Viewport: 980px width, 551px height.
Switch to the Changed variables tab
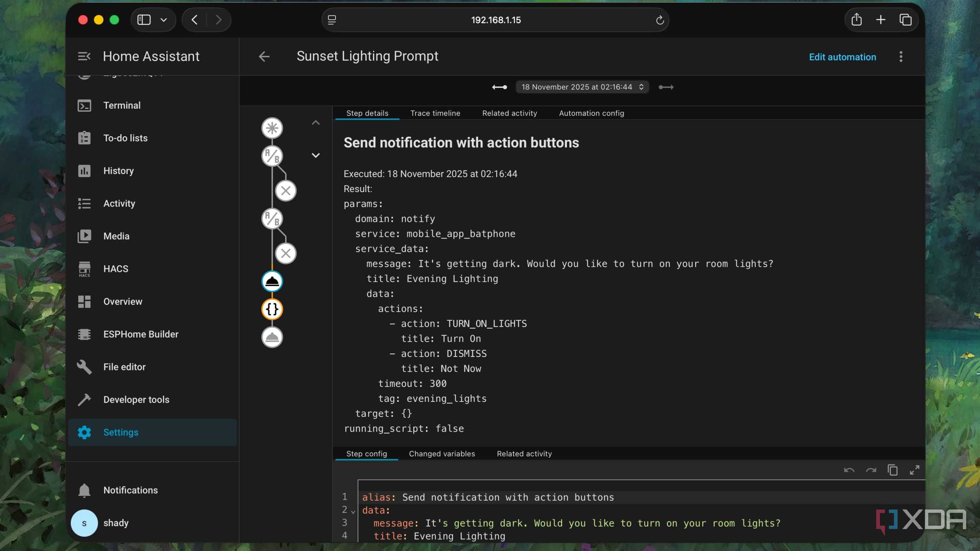coord(442,454)
